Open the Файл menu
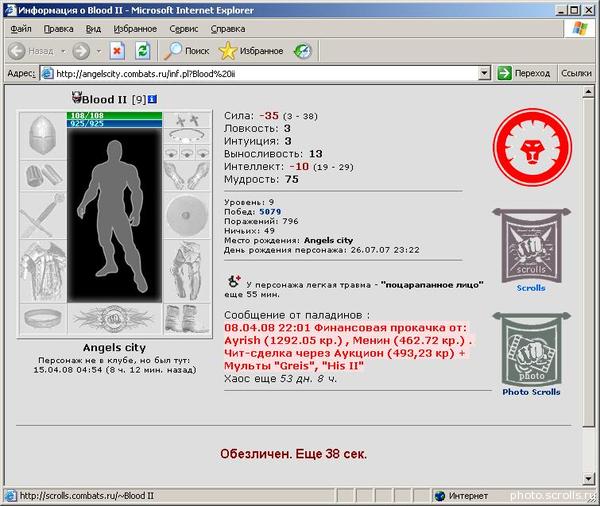600x506 pixels. tap(21, 29)
